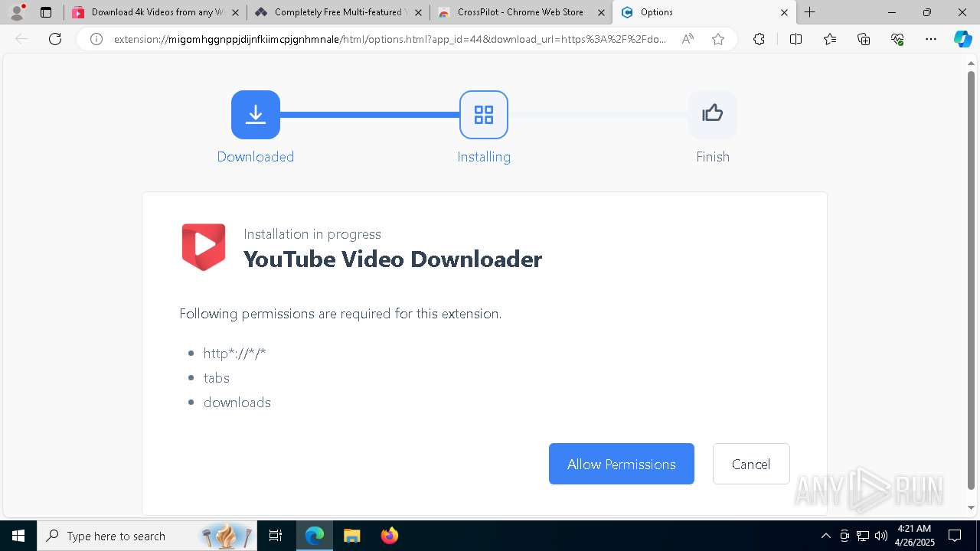
Task: Open the tab actions menu icon
Action: [46, 12]
